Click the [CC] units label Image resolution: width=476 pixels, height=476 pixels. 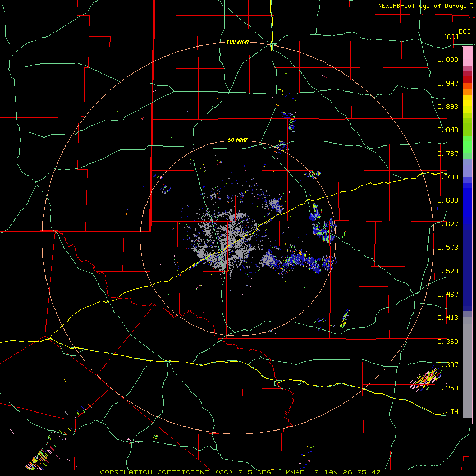click(452, 36)
